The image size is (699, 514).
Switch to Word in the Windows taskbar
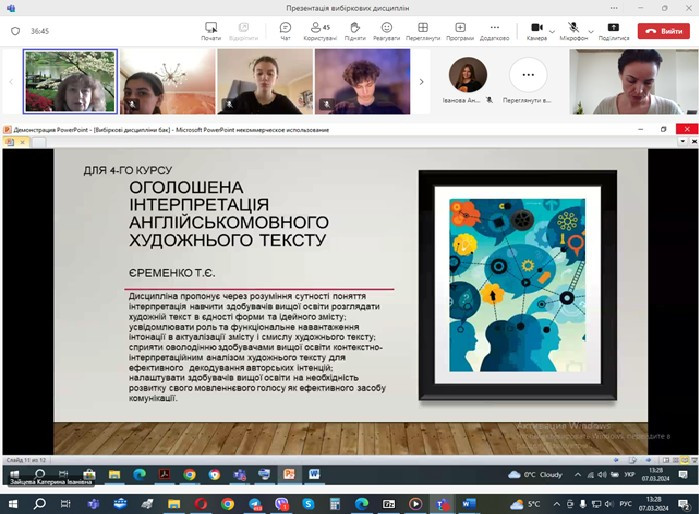point(469,503)
